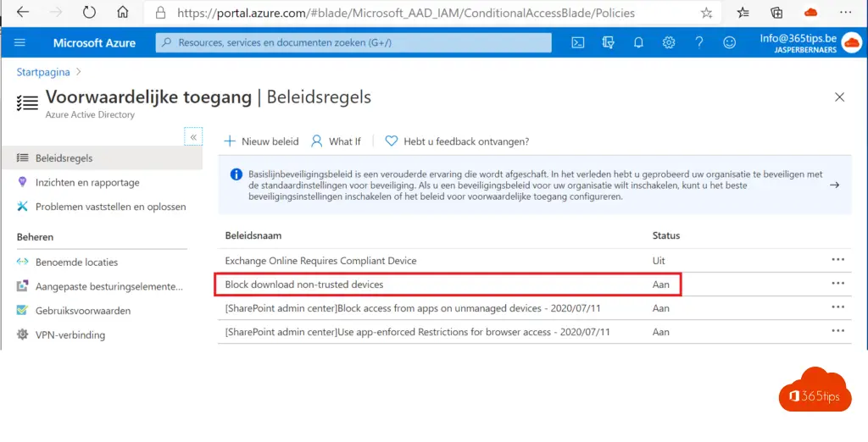Viewport: 868px width, 442px height.
Task: Open the Directory and subscription filter icon
Action: (609, 42)
